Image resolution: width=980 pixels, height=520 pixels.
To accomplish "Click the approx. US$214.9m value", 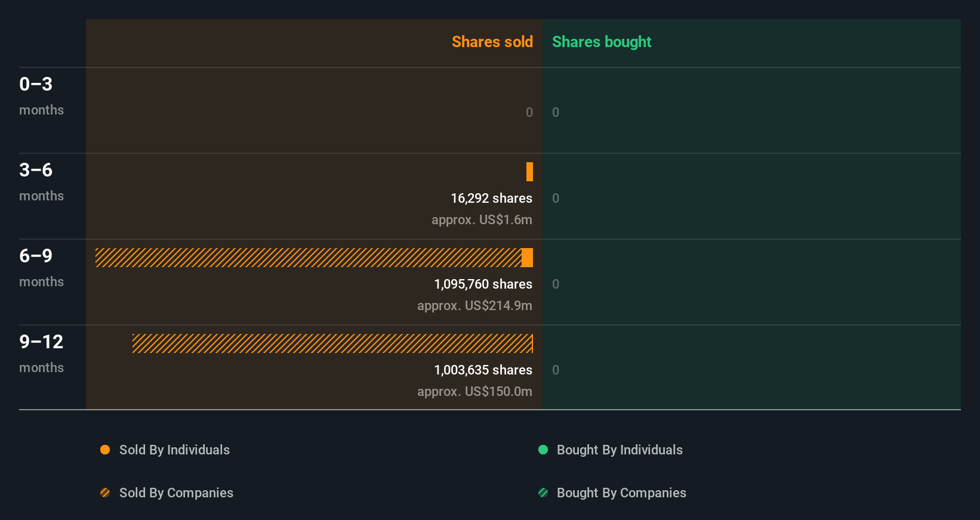I will point(474,306).
